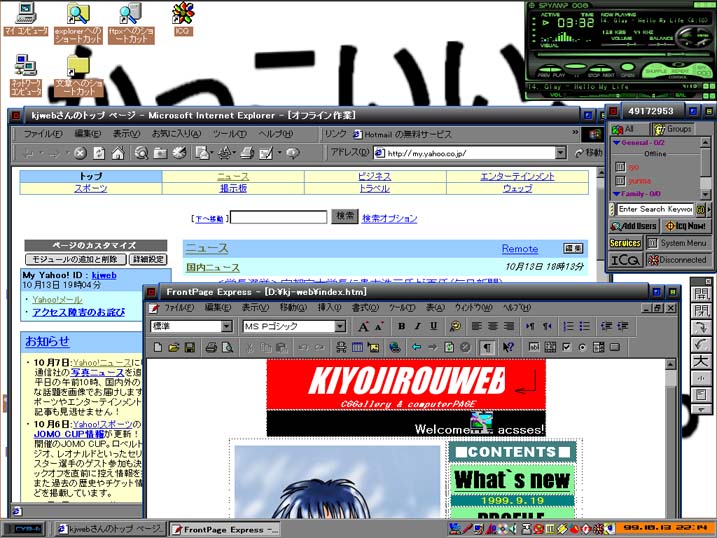717x538 pixels.
Task: Switch to kjweb Internet Explorer taskbar button
Action: [110, 529]
